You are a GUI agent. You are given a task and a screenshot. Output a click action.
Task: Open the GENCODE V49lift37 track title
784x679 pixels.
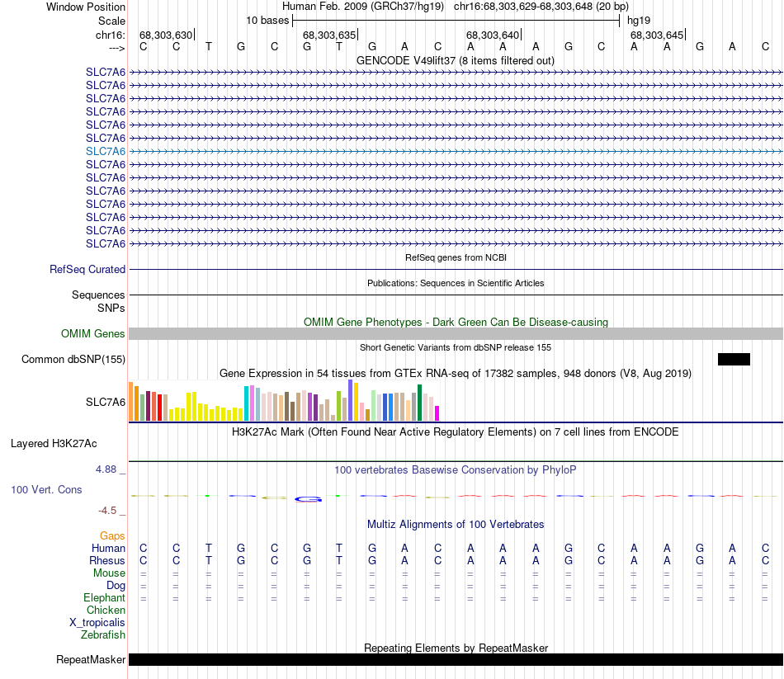pos(455,60)
